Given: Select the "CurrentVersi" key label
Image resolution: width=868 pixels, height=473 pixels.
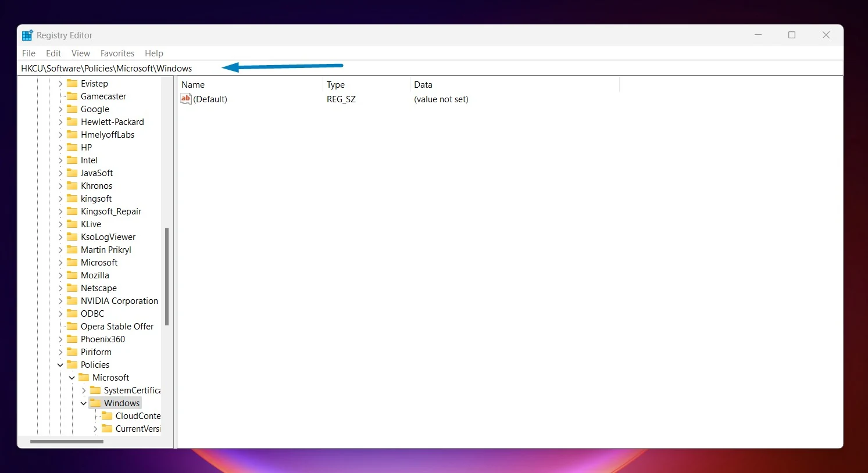Looking at the screenshot, I should coord(138,429).
